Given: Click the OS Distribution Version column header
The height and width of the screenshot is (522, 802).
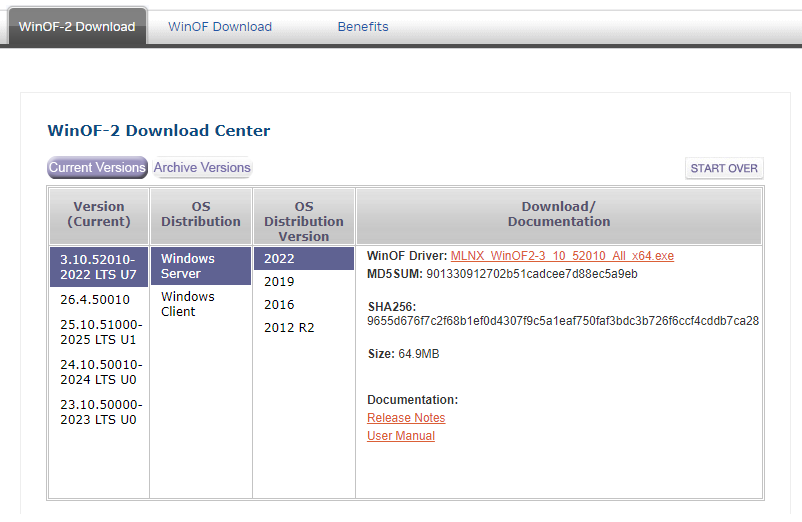Looking at the screenshot, I should click(x=304, y=216).
